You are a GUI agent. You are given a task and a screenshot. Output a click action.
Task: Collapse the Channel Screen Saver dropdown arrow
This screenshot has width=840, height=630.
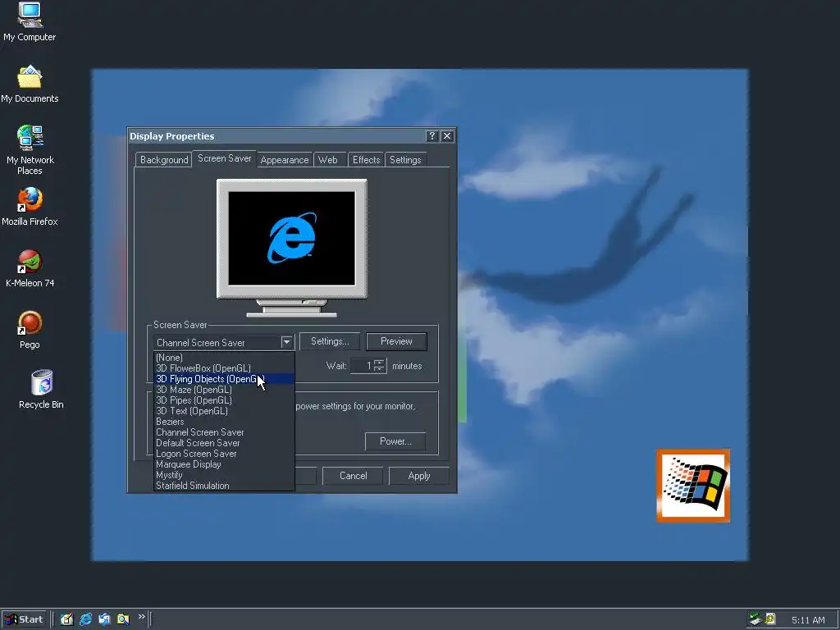(286, 342)
